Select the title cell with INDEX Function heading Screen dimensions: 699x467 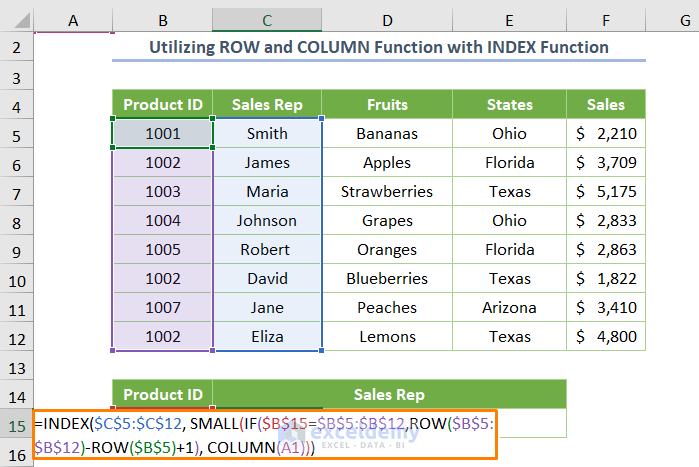pyautogui.click(x=379, y=47)
